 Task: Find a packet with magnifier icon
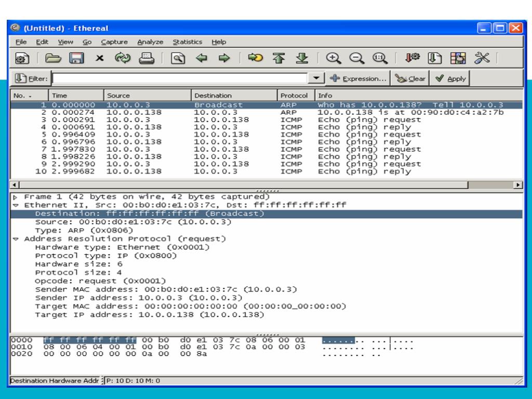tap(178, 58)
